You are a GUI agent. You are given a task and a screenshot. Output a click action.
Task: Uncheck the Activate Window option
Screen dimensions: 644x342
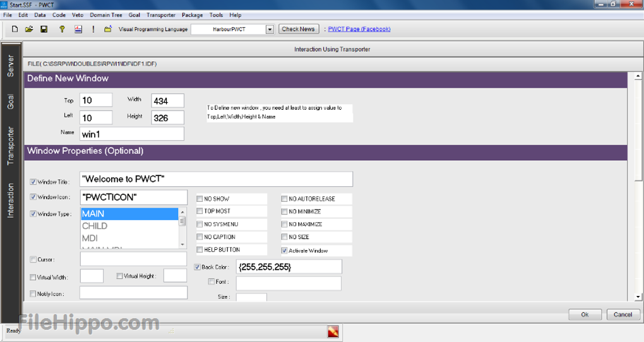(x=284, y=251)
